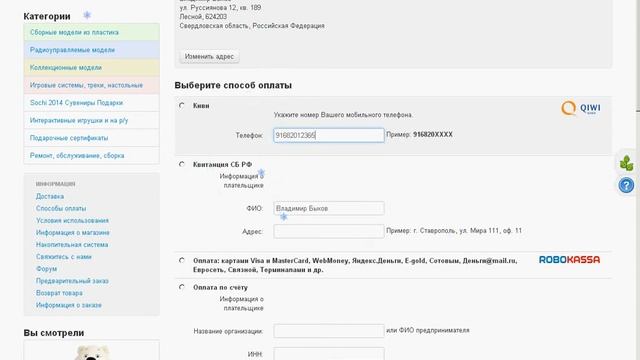
Task: Focus the Адрес input field
Action: coord(329,231)
